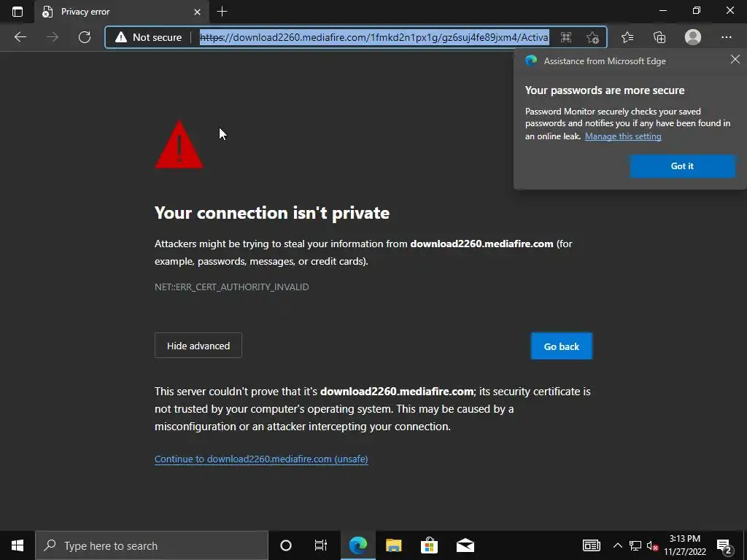Open the clock showing 3:13 PM

tap(684, 545)
